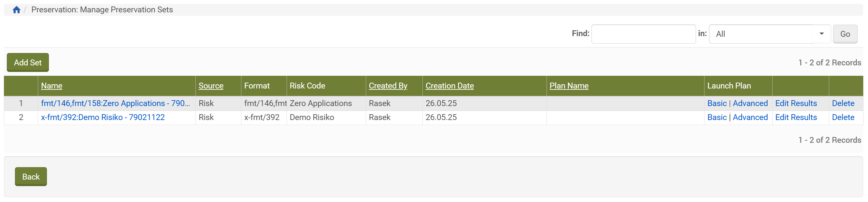Open the fmt/146,fmt/158 Zero Applications set
The height and width of the screenshot is (202, 868).
pos(115,103)
